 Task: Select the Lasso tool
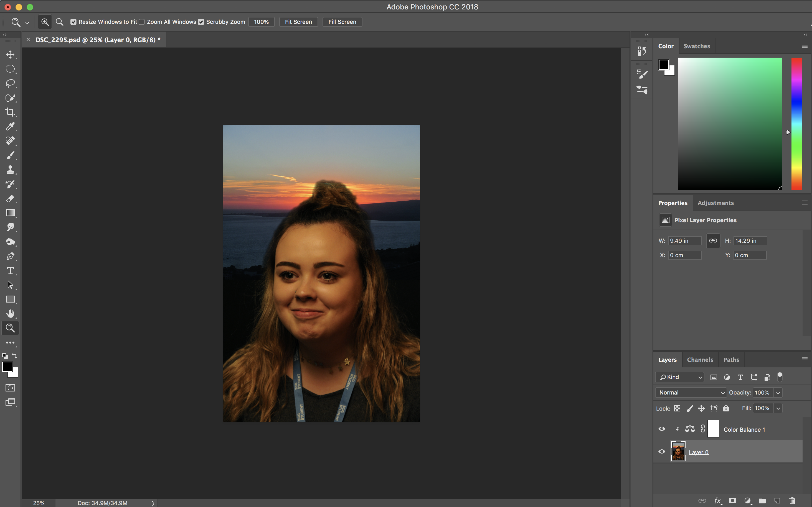point(10,83)
